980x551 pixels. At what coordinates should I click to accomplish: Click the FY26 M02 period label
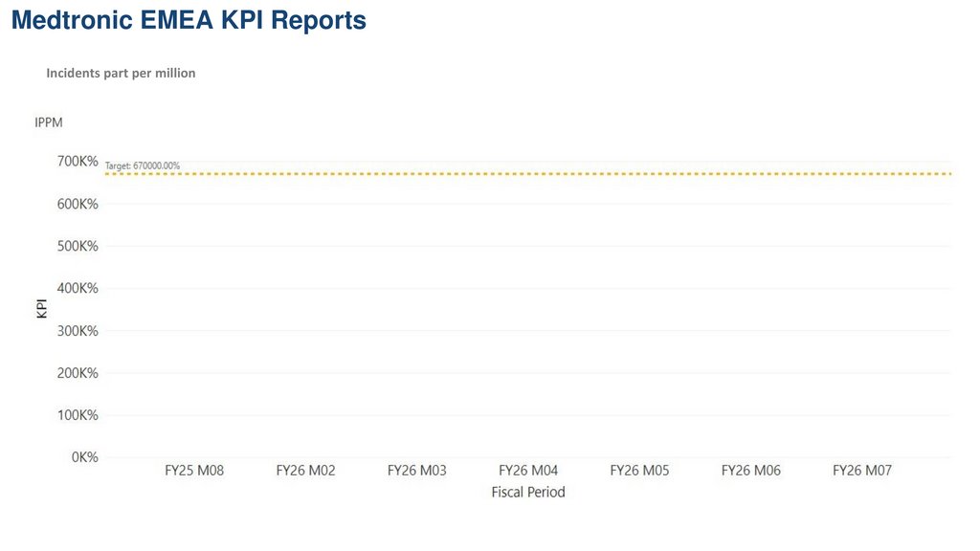(x=305, y=471)
